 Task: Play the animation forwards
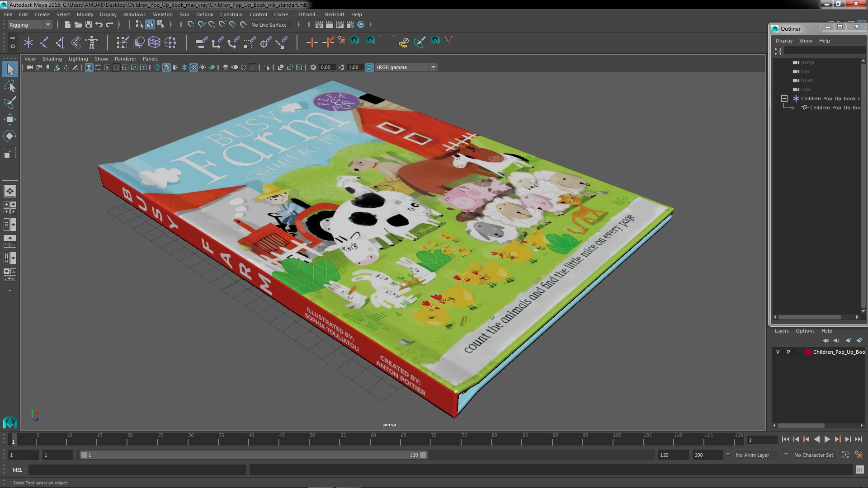[827, 439]
